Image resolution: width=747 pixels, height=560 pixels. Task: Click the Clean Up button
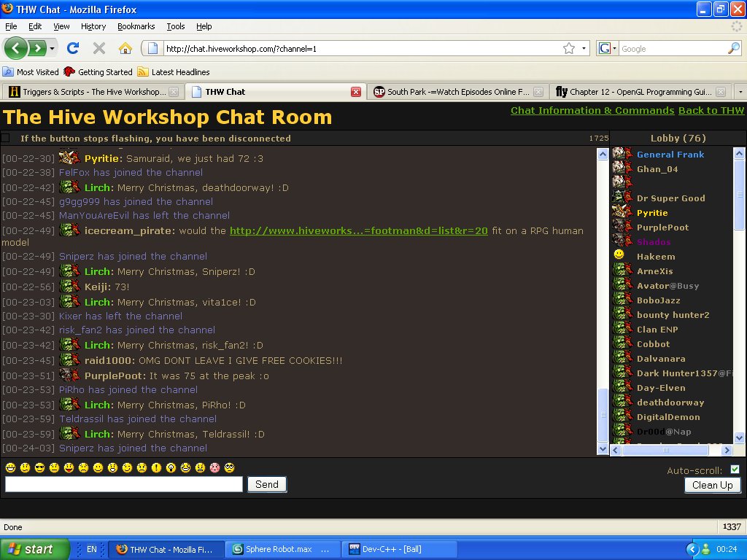[712, 485]
